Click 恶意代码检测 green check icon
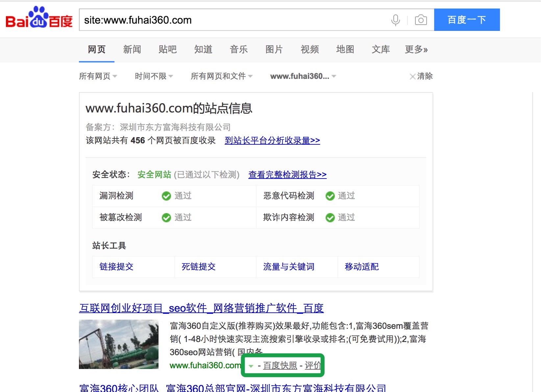The height and width of the screenshot is (392, 541). click(330, 196)
